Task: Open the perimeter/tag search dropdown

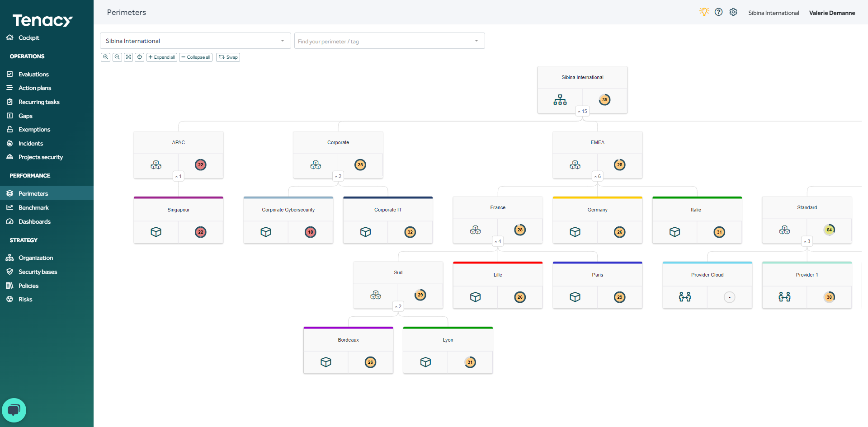Action: click(389, 41)
